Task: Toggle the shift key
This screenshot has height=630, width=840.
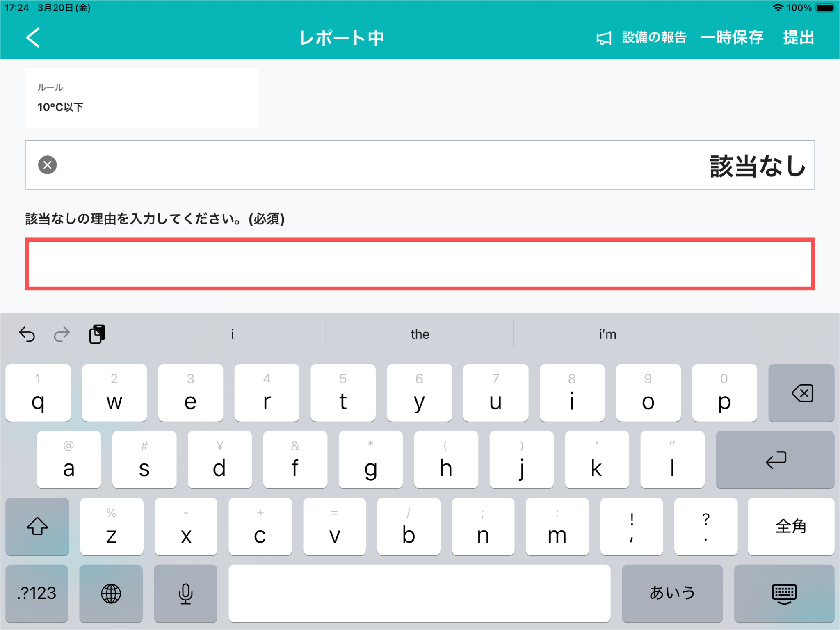Action: tap(37, 526)
